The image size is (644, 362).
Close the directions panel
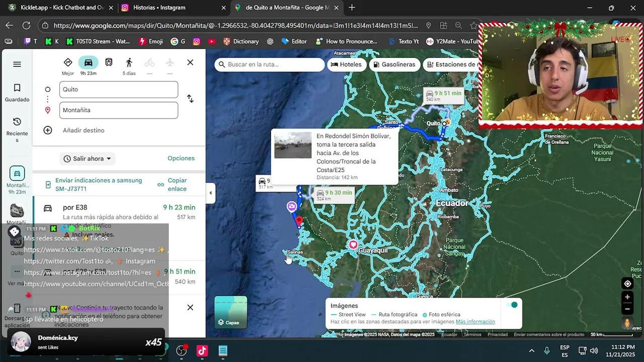click(190, 62)
